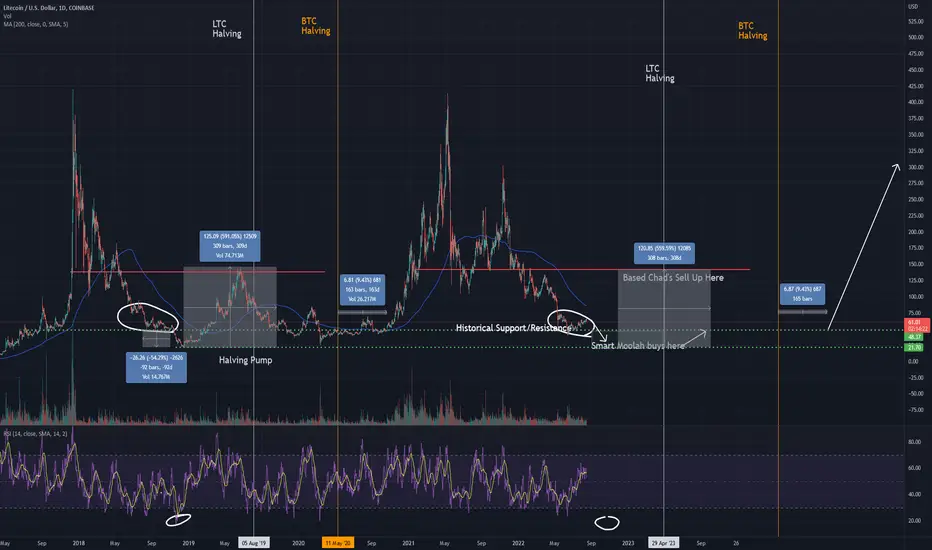Screen dimensions: 932x550
Task: Select the Historical Support/Resistance text annotation
Action: tap(514, 328)
